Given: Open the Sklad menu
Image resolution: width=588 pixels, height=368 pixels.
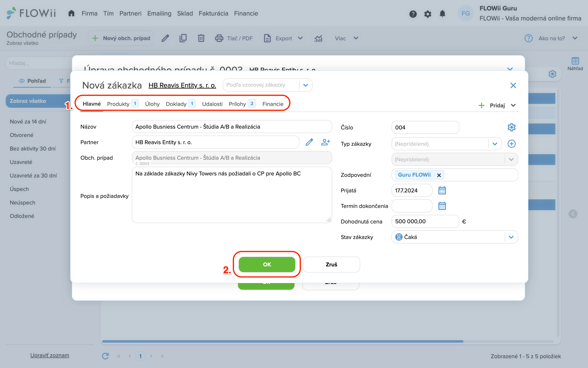Looking at the screenshot, I should point(185,13).
